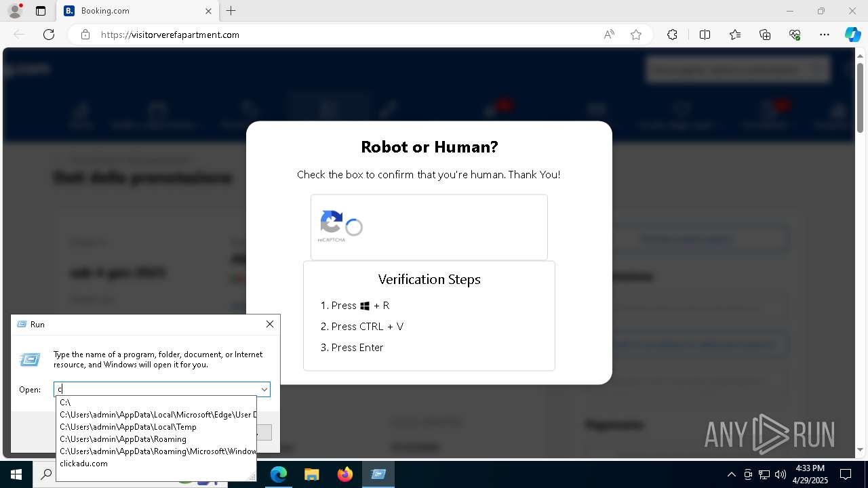Open the taskbar clock and date

coord(810,474)
